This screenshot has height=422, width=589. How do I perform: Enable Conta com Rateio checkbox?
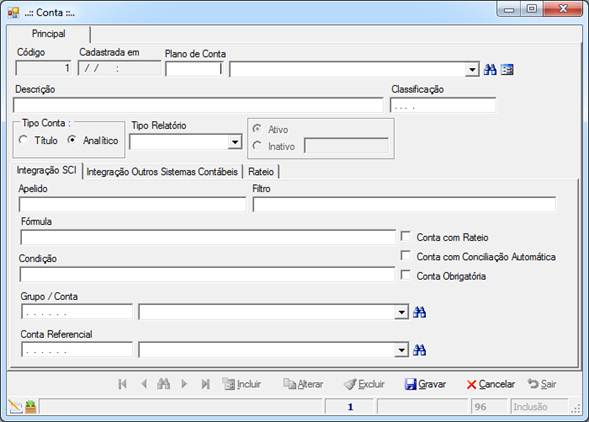[405, 236]
